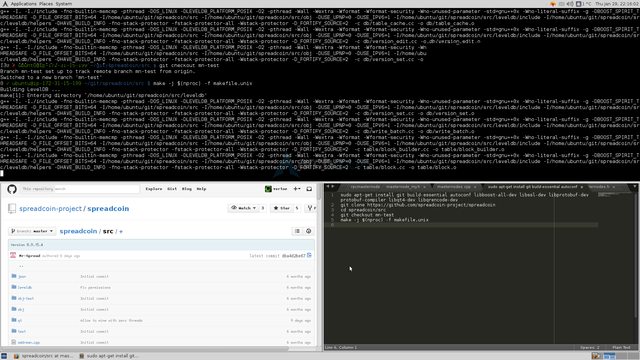The width and height of the screenshot is (640, 360).
Task: Open the Plain Text syntax selector
Action: click(x=621, y=348)
